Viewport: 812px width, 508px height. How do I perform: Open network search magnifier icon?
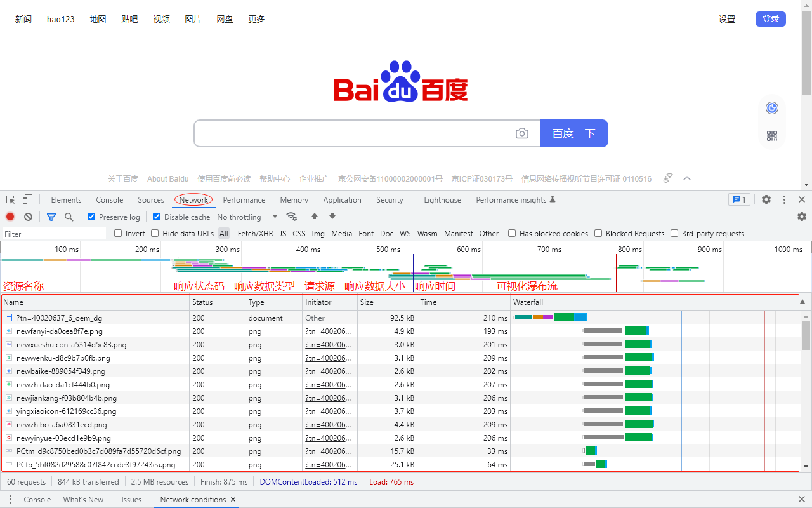tap(69, 217)
